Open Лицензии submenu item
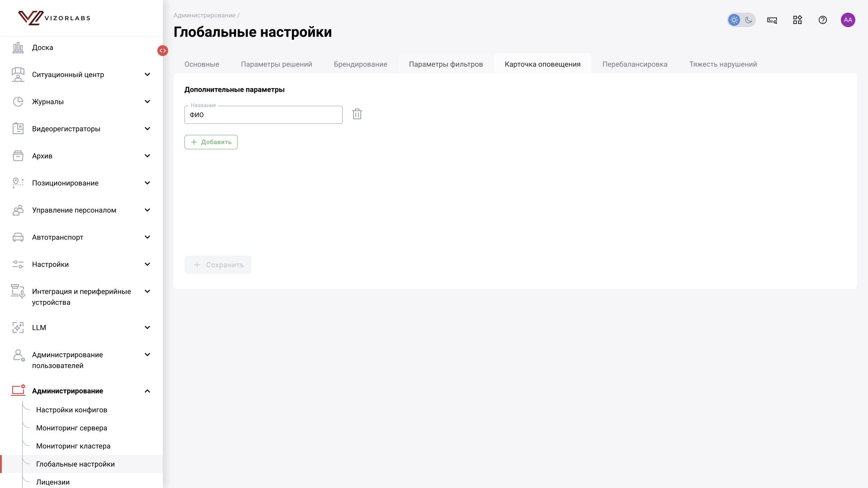868x488 pixels. pyautogui.click(x=53, y=482)
